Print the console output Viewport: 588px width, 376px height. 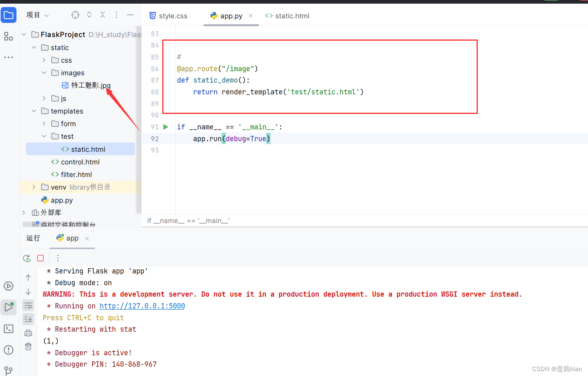click(28, 333)
